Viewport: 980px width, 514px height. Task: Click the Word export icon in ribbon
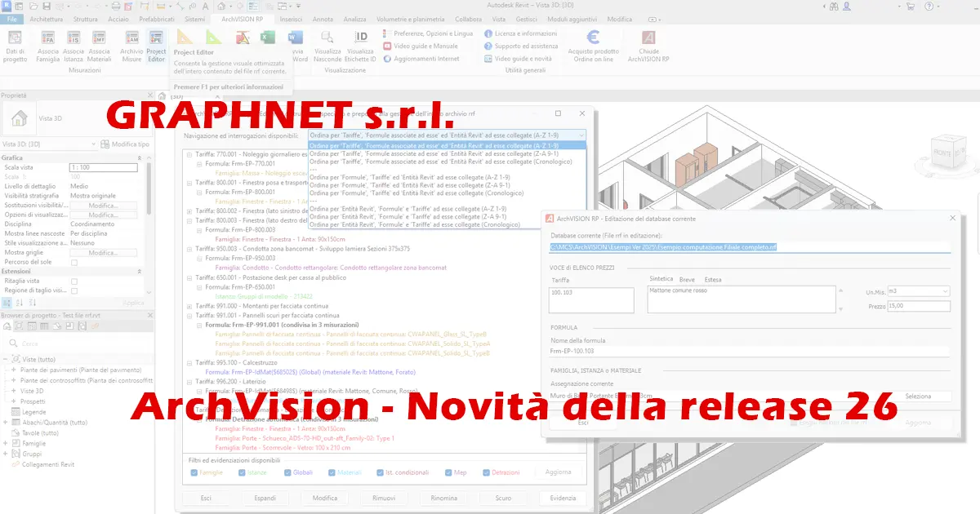295,38
